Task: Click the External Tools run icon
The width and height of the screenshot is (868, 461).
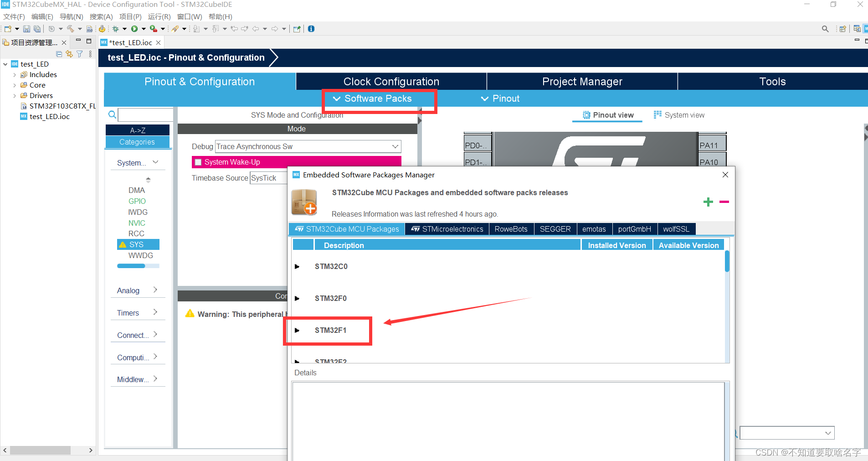Action: [x=154, y=29]
